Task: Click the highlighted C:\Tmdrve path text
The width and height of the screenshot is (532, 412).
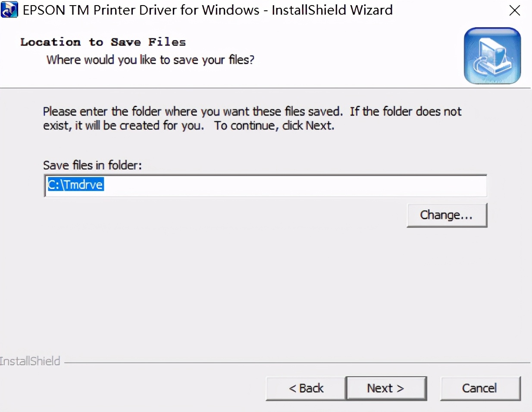Action: click(x=75, y=184)
